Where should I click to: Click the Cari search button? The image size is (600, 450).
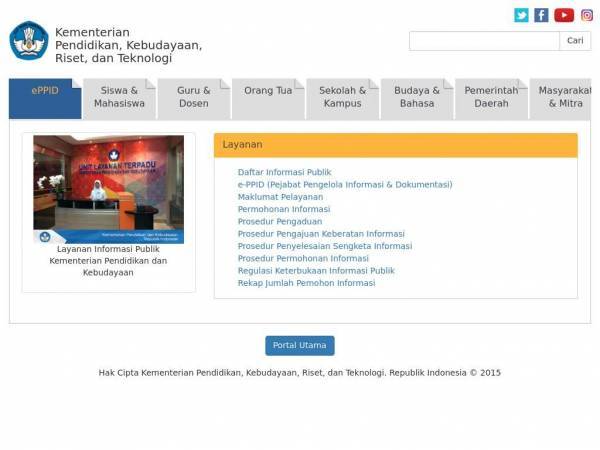(575, 41)
